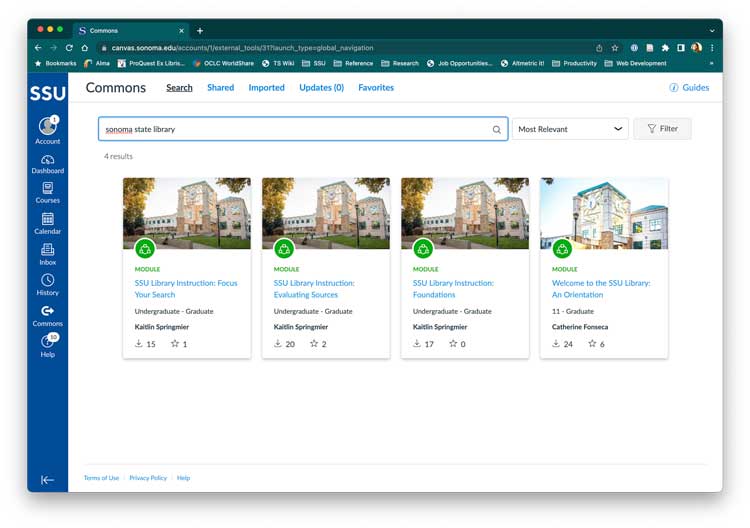
Task: Open the Updates (0) tab
Action: (x=321, y=88)
